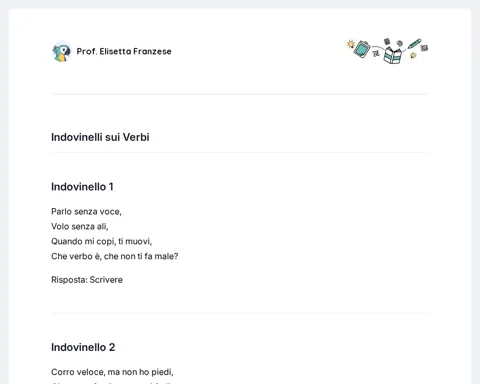
Task: Click the parrot avatar icon
Action: (x=62, y=52)
